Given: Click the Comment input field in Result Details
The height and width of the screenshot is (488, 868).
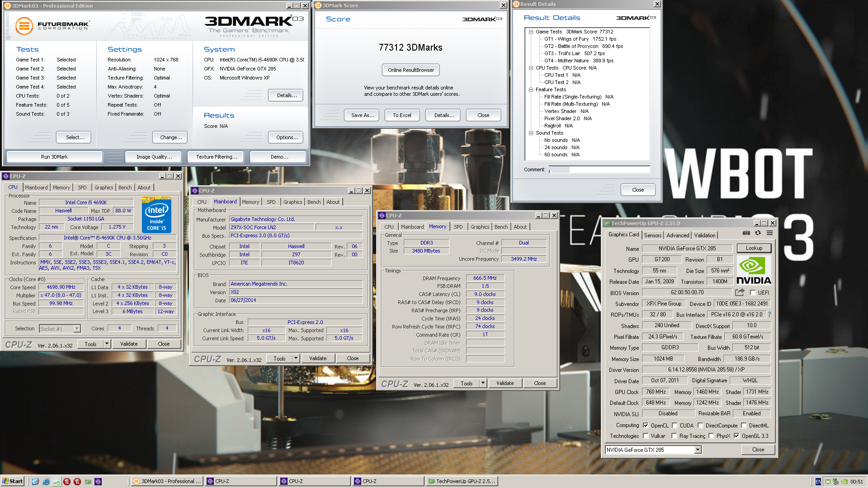Looking at the screenshot, I should (599, 170).
